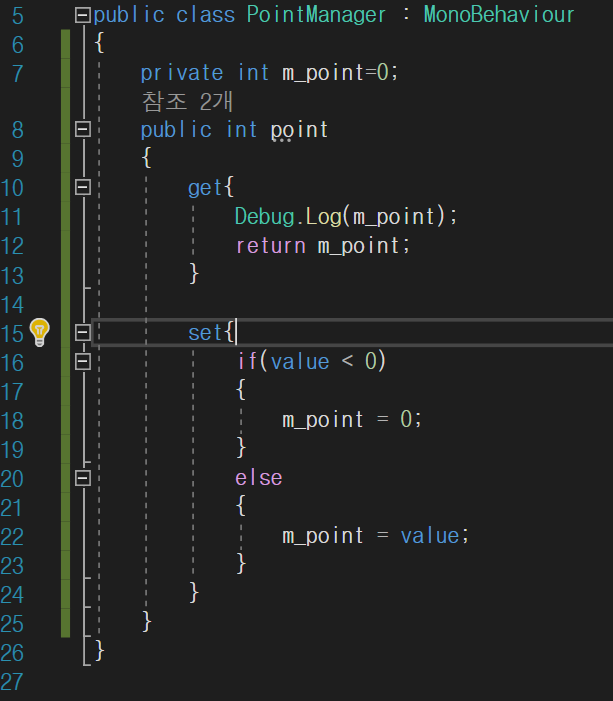The height and width of the screenshot is (701, 613).
Task: Collapse the set accessor block on line 15
Action: (x=83, y=332)
